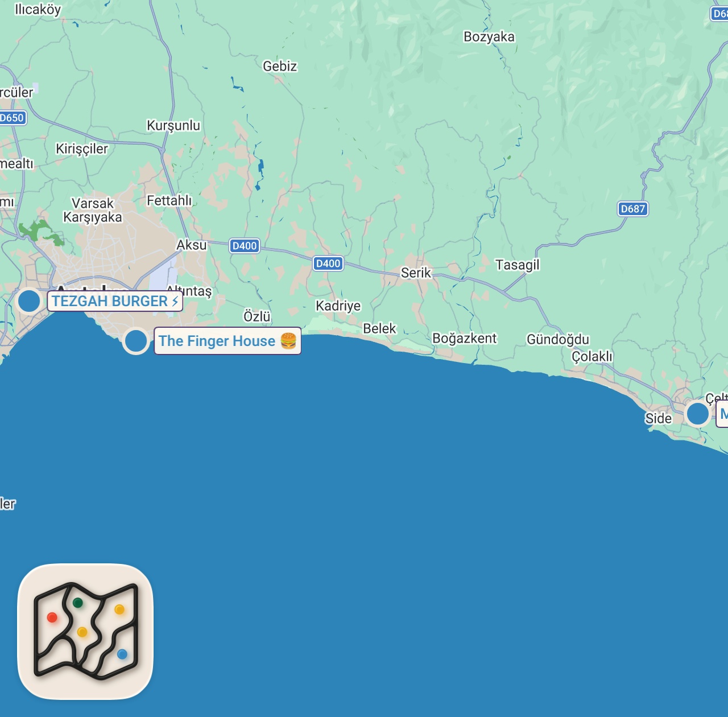This screenshot has height=717, width=728.
Task: Select the Belek town label
Action: tap(379, 329)
